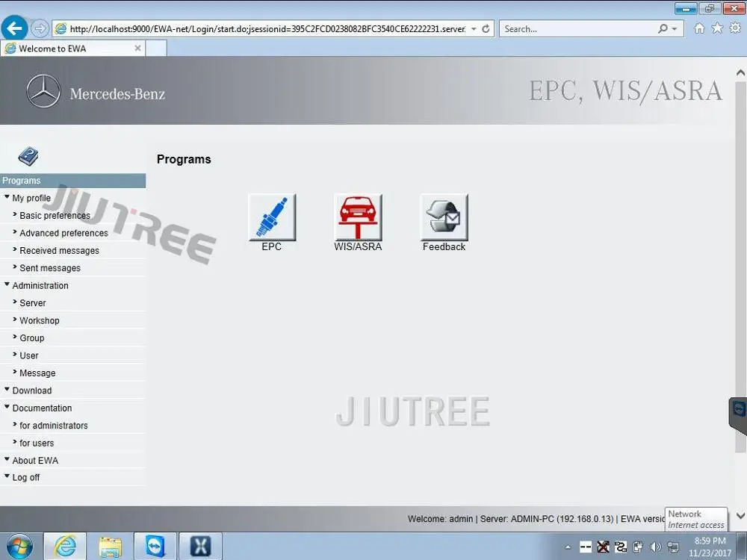Click the page scroll down arrow
The height and width of the screenshot is (560, 747).
pos(741,515)
